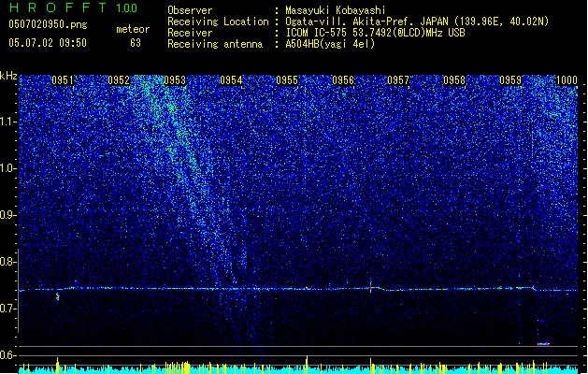Screen dimensions: 588x374
Task: Click the 0956 time marker
Action: pos(343,80)
